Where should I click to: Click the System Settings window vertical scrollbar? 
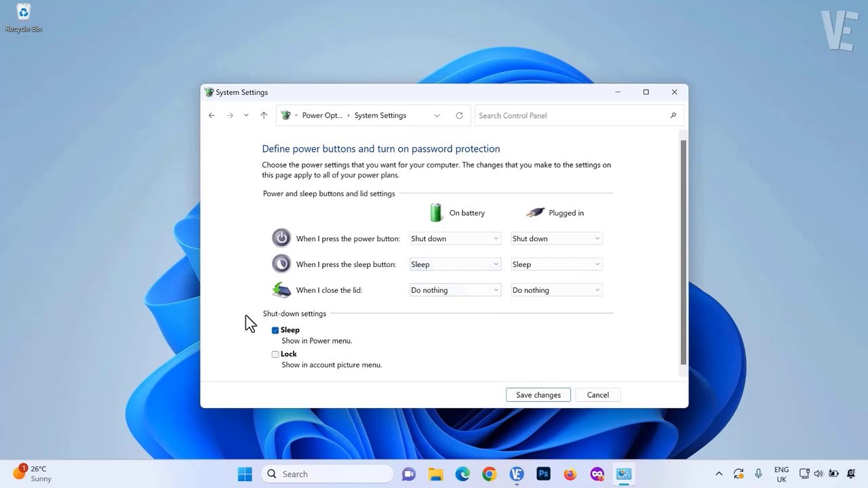(684, 252)
